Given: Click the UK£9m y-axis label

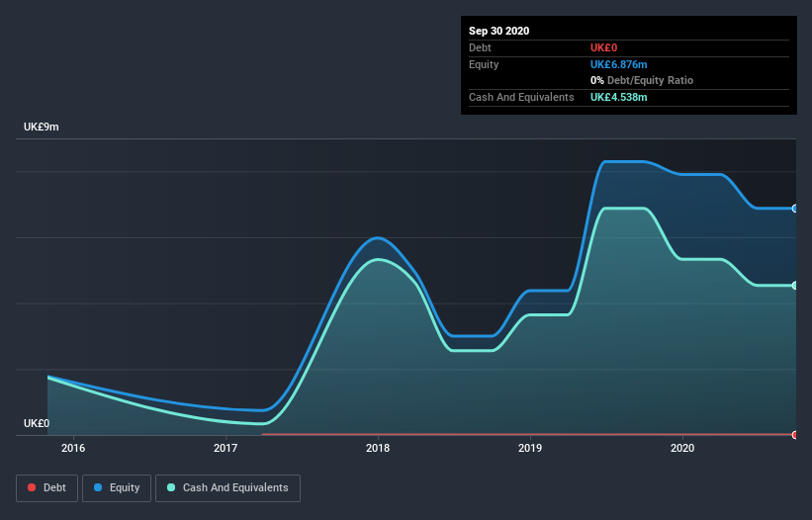Looking at the screenshot, I should [x=41, y=127].
